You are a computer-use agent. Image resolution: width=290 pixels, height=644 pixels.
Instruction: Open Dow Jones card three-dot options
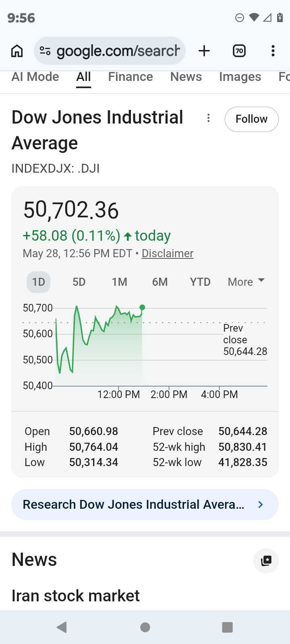coord(208,118)
